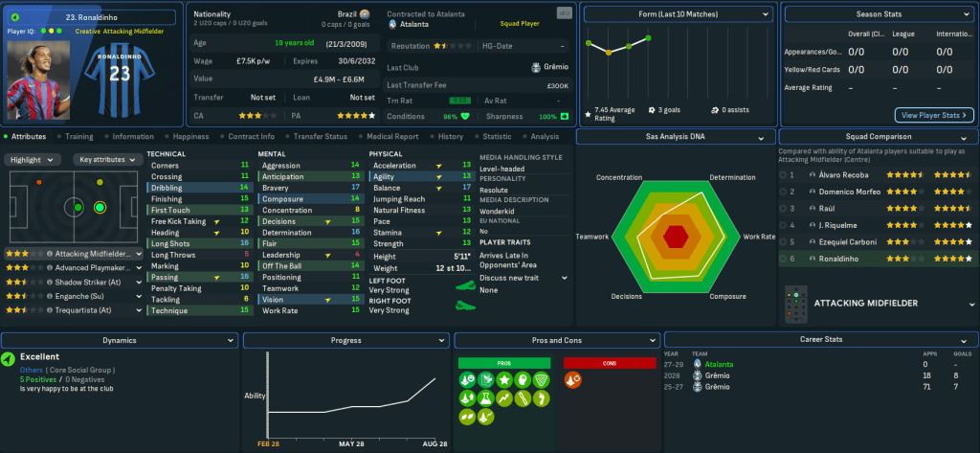Select radio button beside Álvaro Recoba

click(783, 175)
